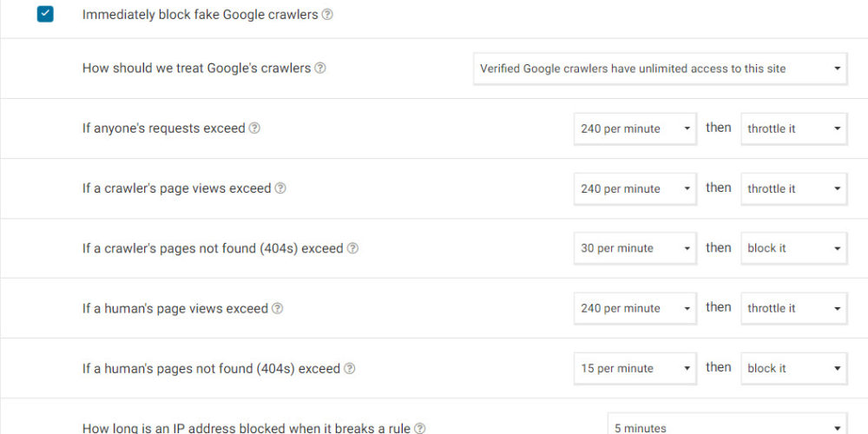This screenshot has height=434, width=868.
Task: Click help icon next to Google's crawlers treatment
Action: [x=320, y=68]
